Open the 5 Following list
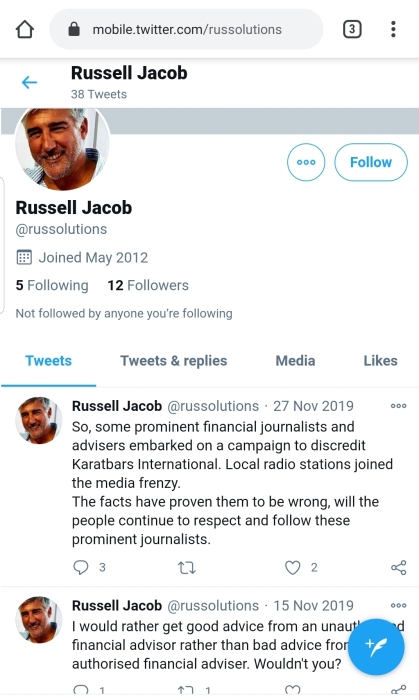Screen dimensions: 419x700 (52, 285)
